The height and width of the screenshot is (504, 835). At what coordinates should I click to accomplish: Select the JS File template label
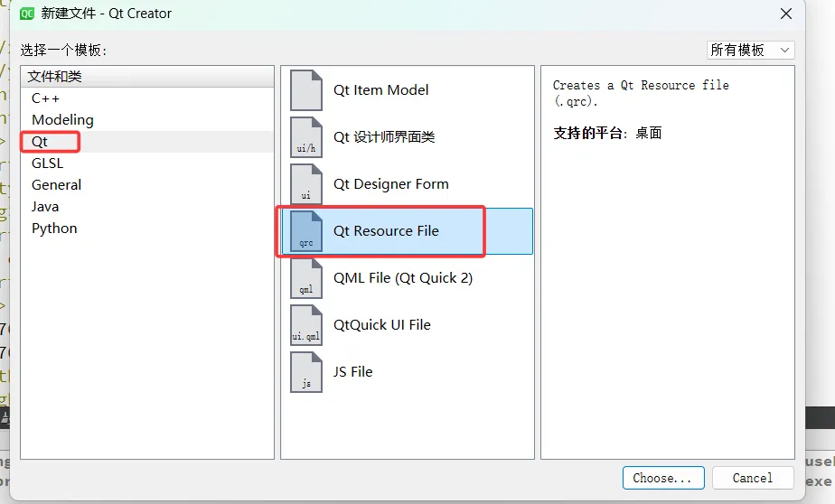pos(352,371)
